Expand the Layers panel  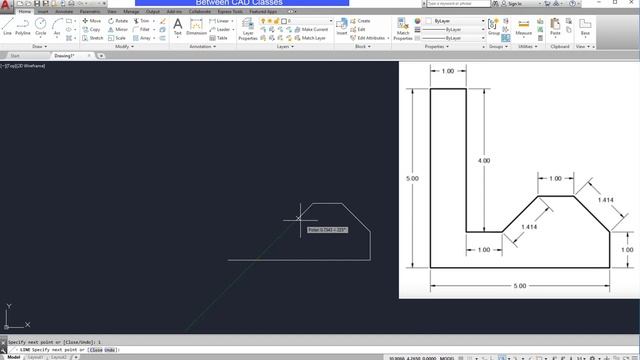[x=285, y=47]
